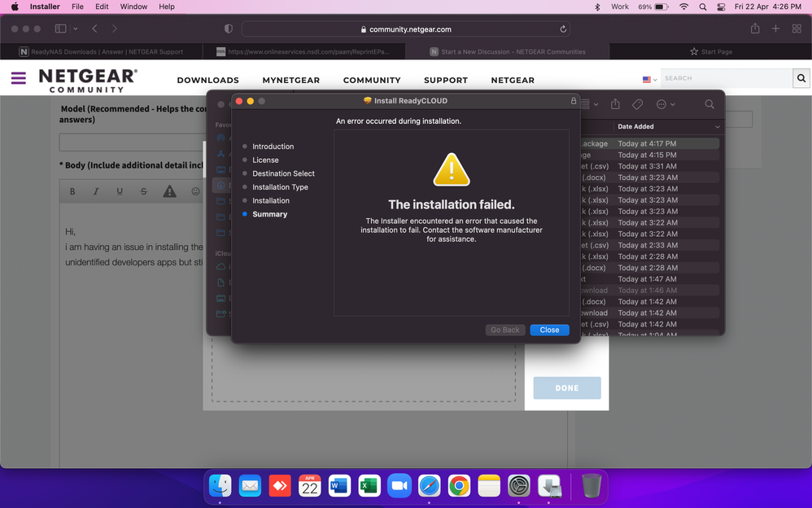Toggle underline in post editor
Screen dimensions: 812x508
(x=120, y=191)
